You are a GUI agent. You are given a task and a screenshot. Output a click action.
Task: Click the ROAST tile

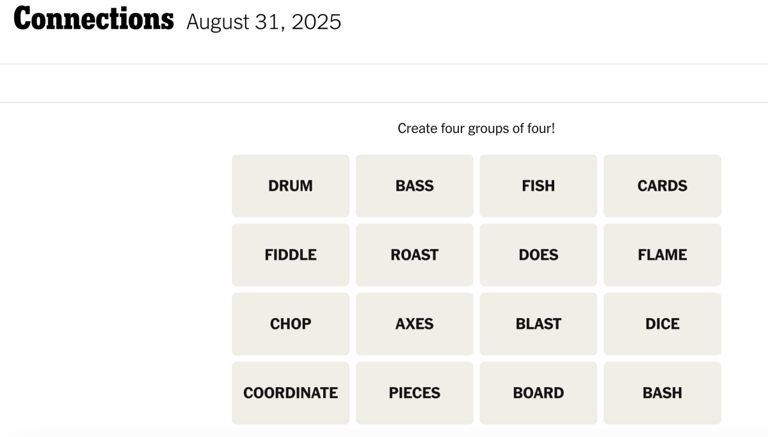[414, 255]
